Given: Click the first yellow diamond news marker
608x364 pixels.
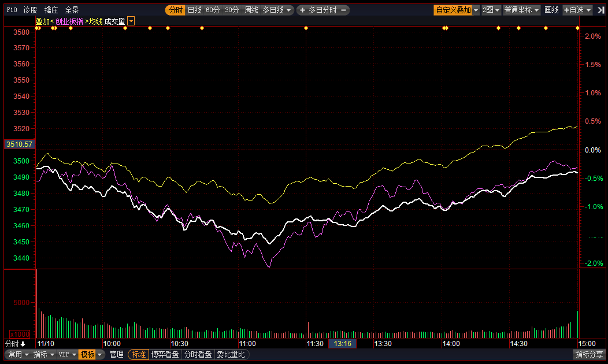Looking at the screenshot, I should click(x=38, y=28).
